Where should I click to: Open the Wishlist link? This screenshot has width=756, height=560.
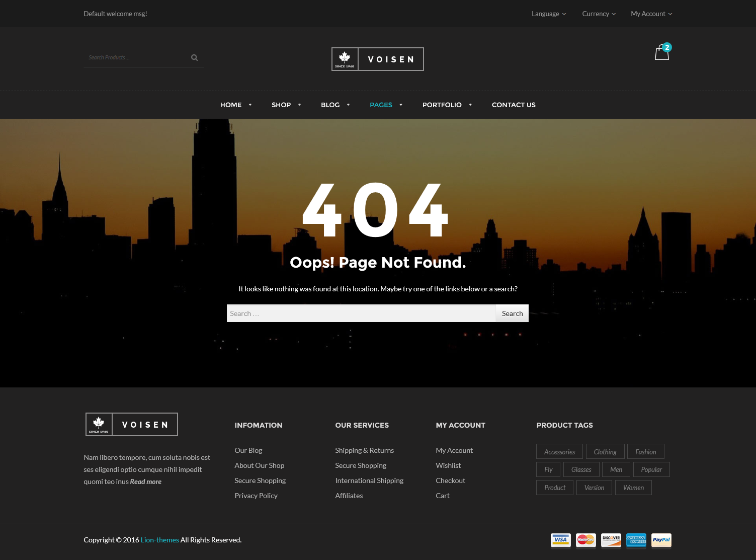448,465
